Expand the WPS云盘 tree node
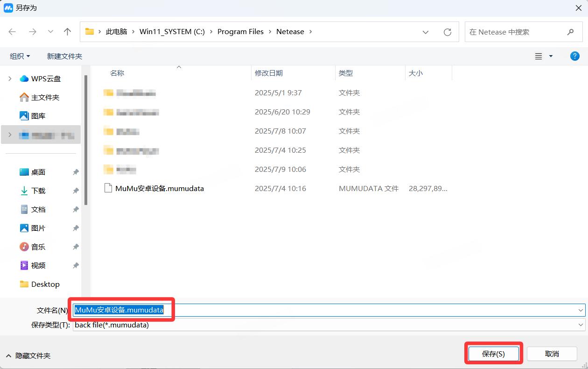Viewport: 588px width, 369px height. [x=10, y=79]
